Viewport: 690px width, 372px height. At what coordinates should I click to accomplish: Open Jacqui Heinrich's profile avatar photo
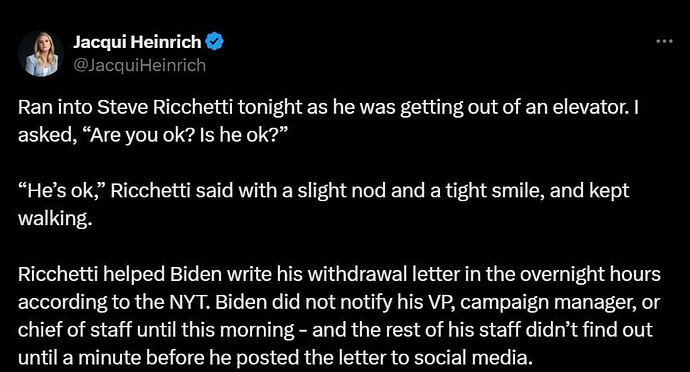point(41,54)
